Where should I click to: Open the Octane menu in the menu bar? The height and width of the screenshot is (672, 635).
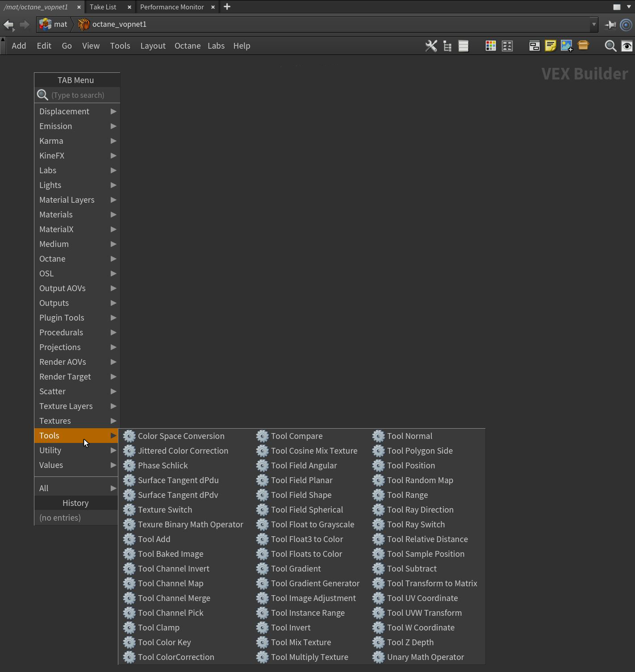[x=187, y=46]
